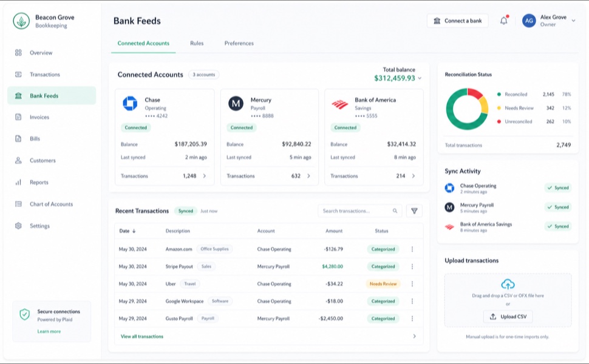Viewport: 589px width, 364px height.
Task: Open the Learn more link under Secure connections
Action: click(49, 331)
